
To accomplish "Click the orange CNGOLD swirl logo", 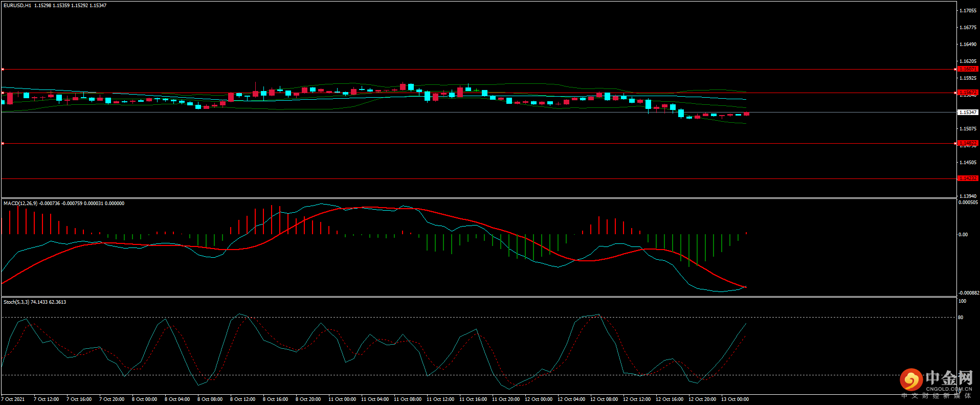I will pos(911,380).
